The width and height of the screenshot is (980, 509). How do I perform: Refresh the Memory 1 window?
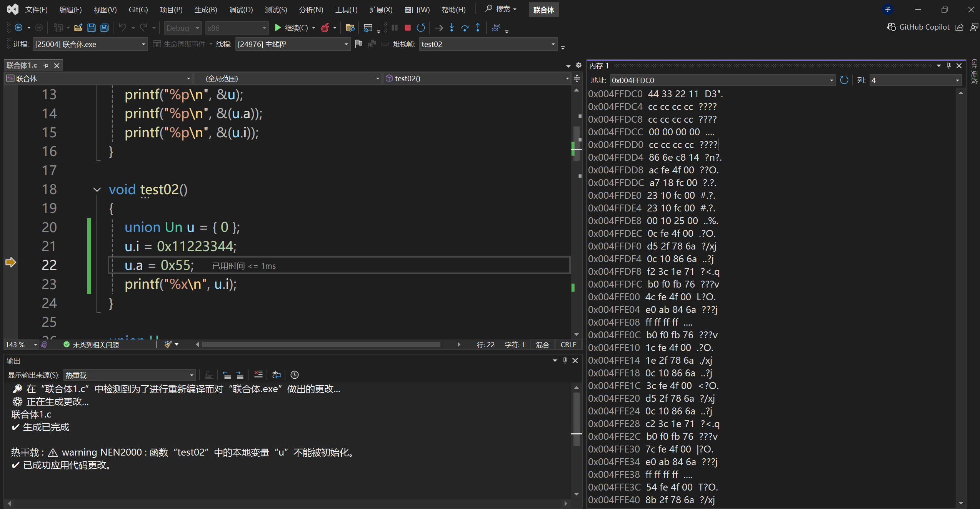pos(844,80)
